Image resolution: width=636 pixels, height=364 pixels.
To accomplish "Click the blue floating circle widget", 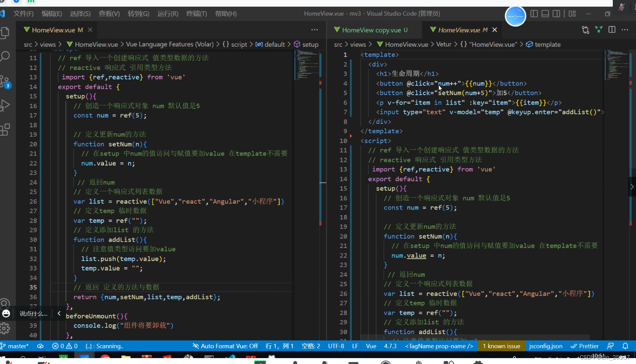I will (515, 17).
